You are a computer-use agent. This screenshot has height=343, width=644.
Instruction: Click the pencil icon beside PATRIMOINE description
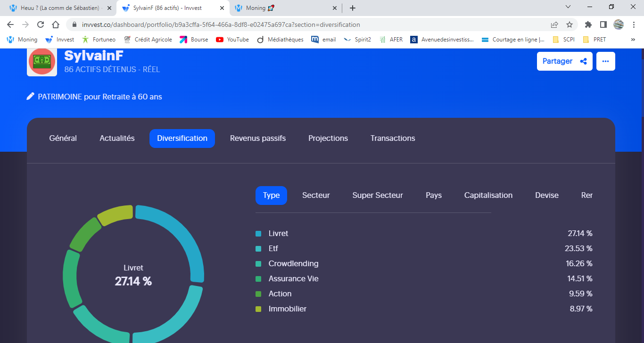pos(31,97)
